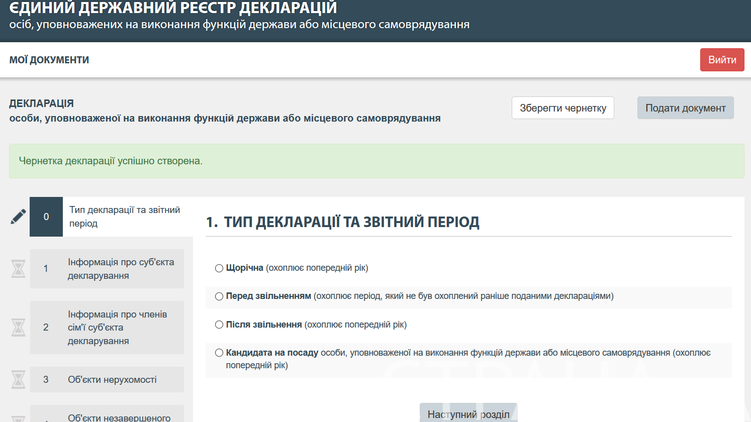Proceed with the "Наступний розділ" button
Image resolution: width=751 pixels, height=422 pixels.
tap(468, 413)
